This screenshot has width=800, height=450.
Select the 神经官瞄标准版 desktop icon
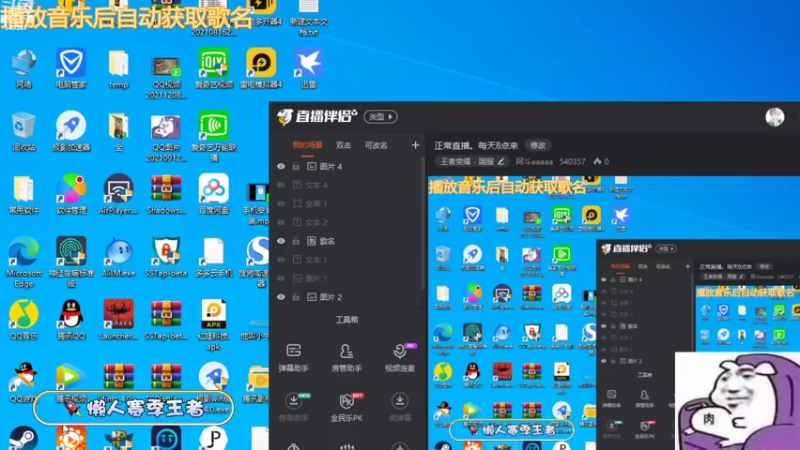pyautogui.click(x=71, y=262)
